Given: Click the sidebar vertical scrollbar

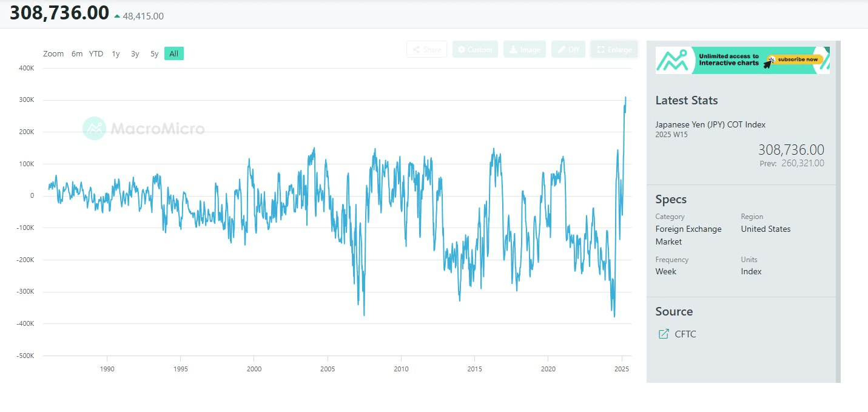Looking at the screenshot, I should pyautogui.click(x=838, y=211).
